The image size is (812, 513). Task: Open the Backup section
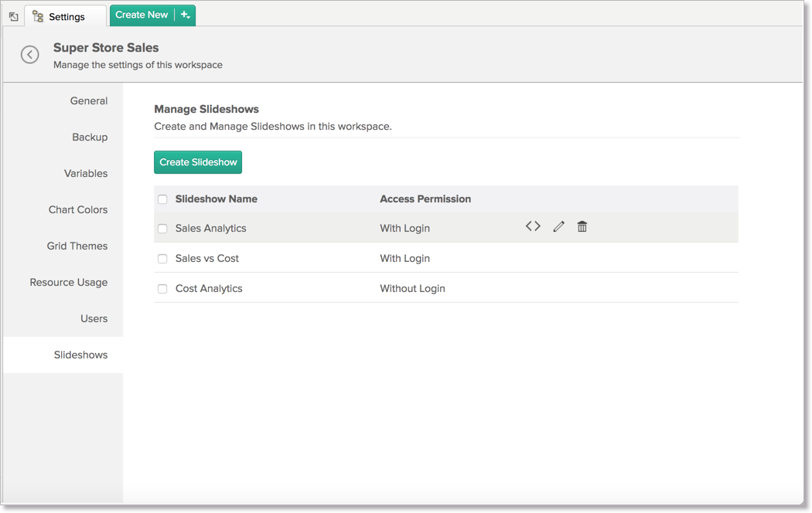[90, 137]
